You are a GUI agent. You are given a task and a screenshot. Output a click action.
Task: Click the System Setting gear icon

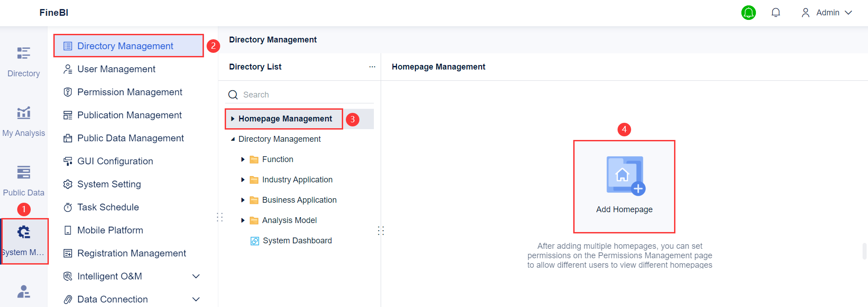pyautogui.click(x=68, y=184)
